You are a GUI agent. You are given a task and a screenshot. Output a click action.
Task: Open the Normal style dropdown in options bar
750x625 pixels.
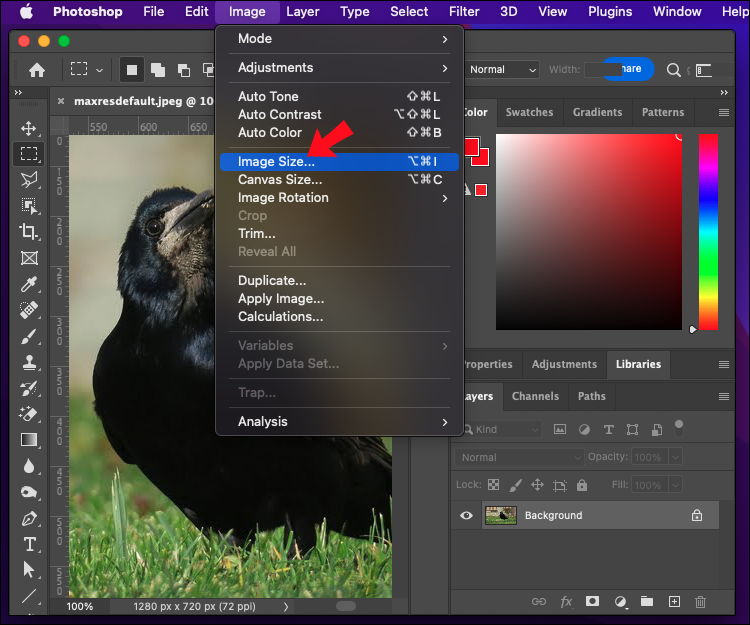pos(502,70)
